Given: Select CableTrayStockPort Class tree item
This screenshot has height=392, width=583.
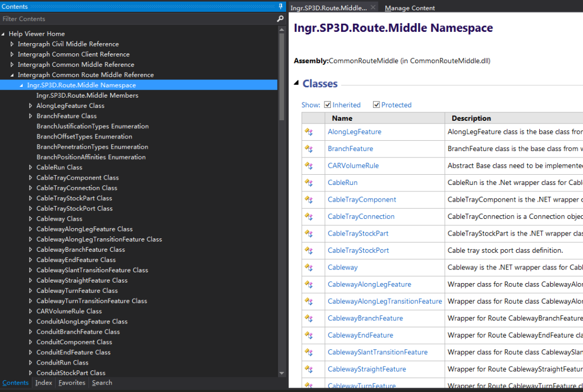Looking at the screenshot, I should pos(74,209).
